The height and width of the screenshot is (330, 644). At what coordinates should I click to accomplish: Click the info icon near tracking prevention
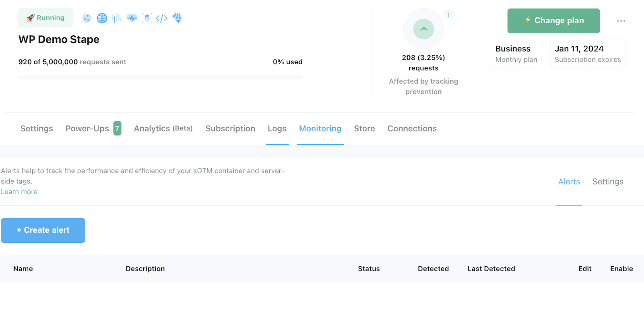pos(448,14)
